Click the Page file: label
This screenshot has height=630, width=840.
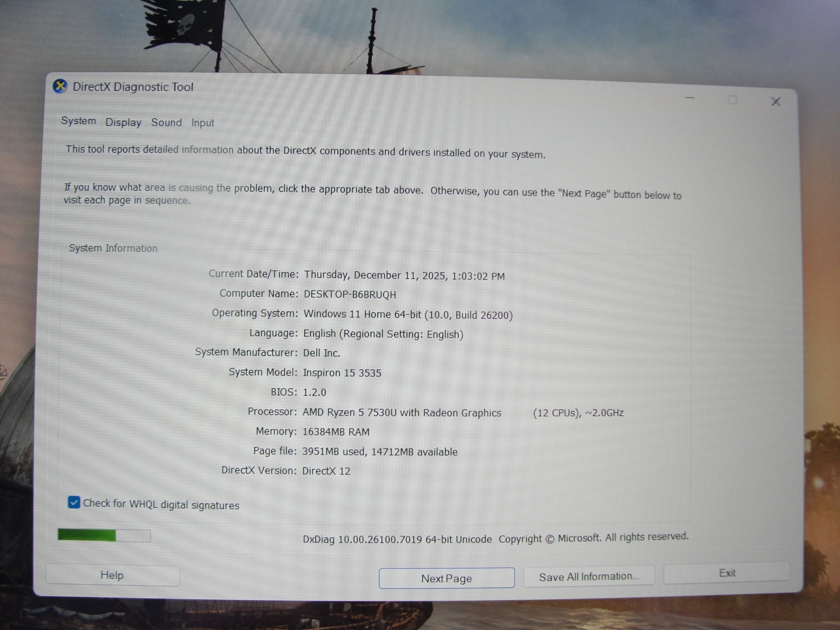pos(275,450)
